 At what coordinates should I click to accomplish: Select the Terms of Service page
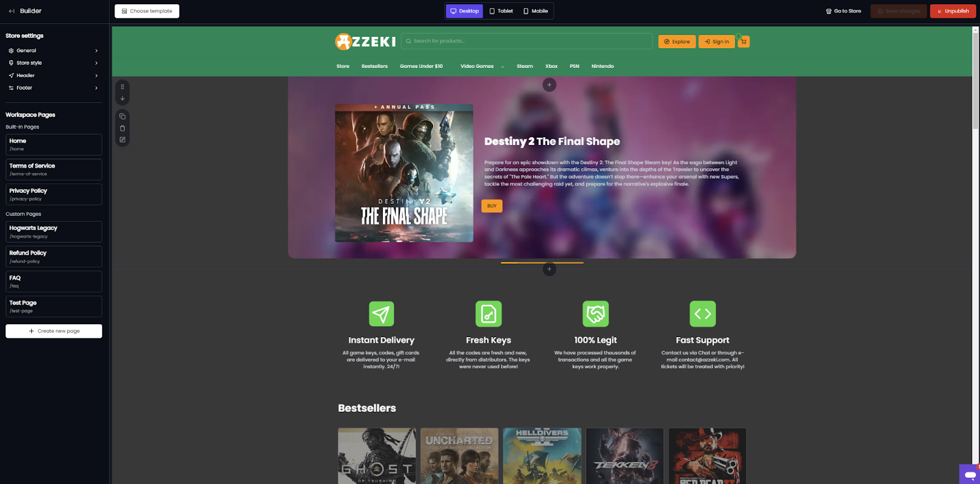[x=54, y=169]
